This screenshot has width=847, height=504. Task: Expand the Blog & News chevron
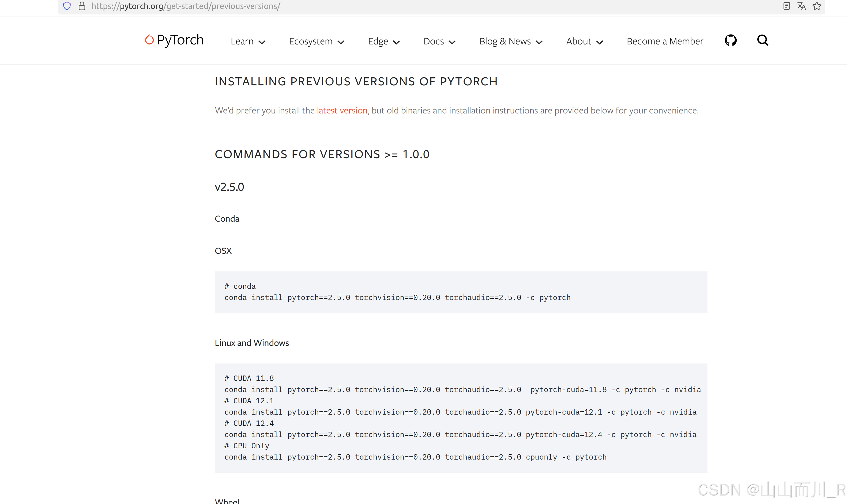(539, 42)
